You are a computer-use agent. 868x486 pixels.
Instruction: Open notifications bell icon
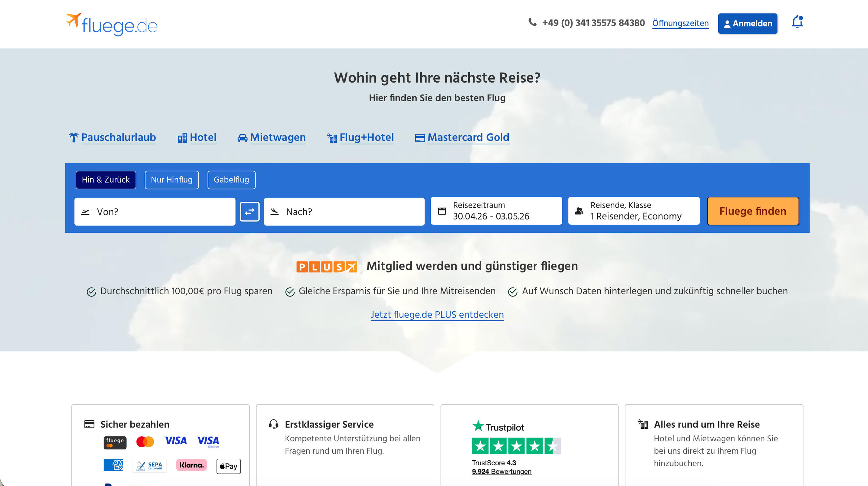pyautogui.click(x=797, y=22)
